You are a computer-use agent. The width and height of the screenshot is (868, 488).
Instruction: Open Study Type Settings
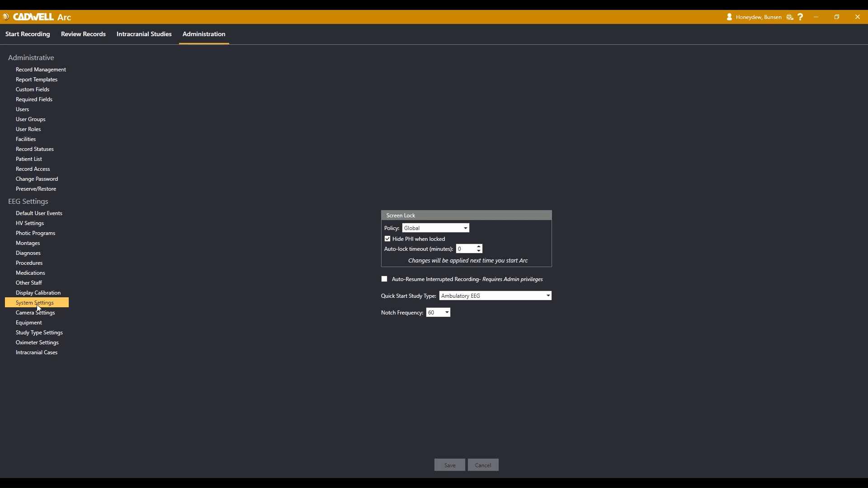point(39,332)
